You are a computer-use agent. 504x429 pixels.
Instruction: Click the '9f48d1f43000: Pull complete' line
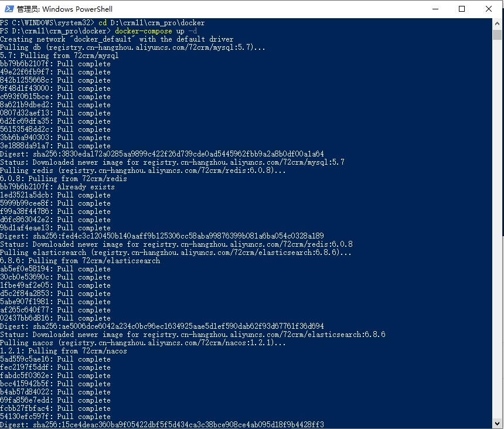click(x=55, y=88)
